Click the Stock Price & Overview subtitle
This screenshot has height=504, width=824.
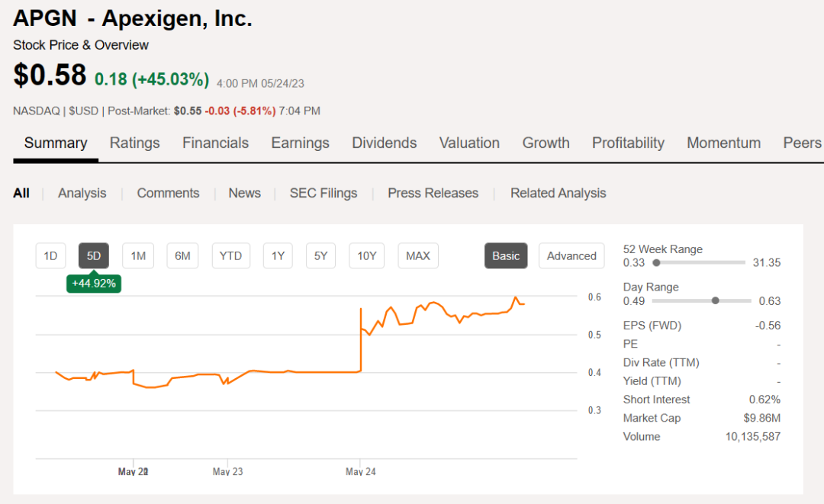81,45
